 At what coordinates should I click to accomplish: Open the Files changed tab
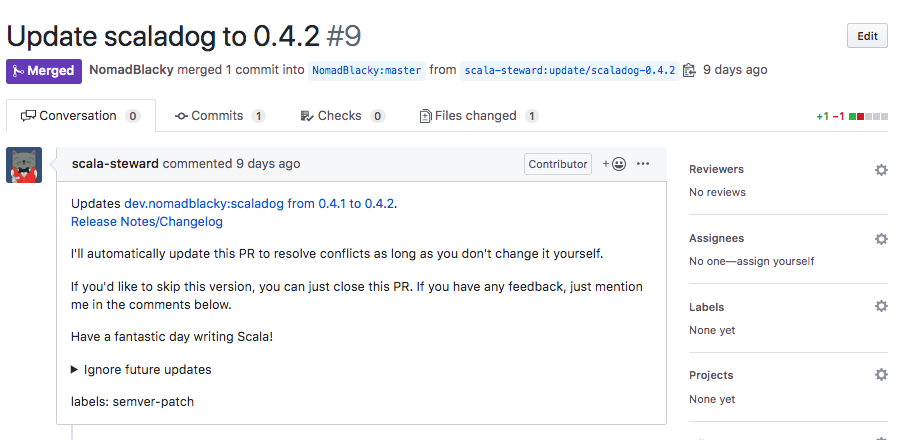click(x=479, y=116)
